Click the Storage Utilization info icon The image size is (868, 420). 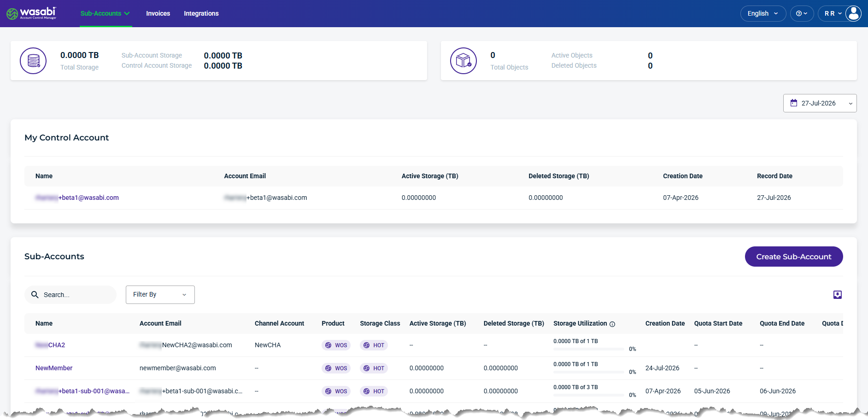point(612,324)
